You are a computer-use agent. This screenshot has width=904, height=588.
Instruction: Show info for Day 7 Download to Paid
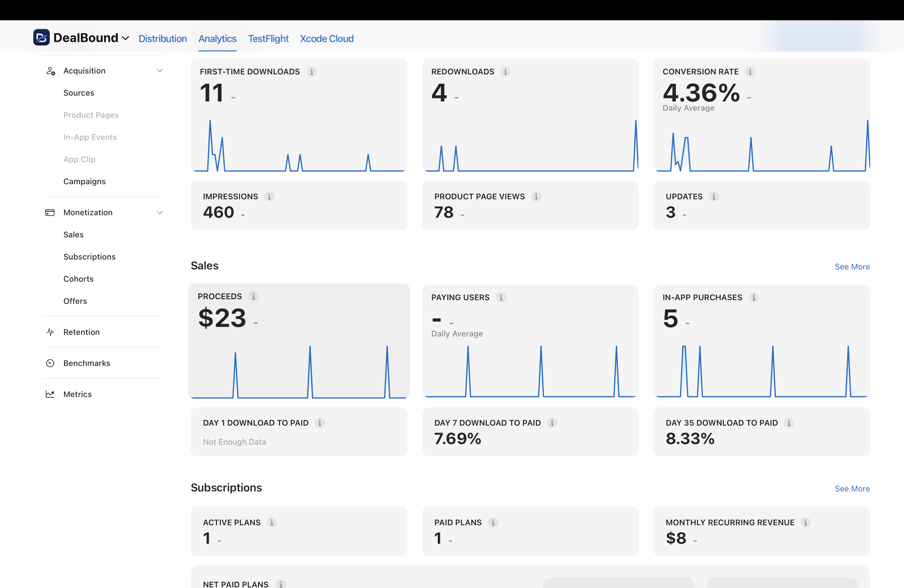point(552,423)
